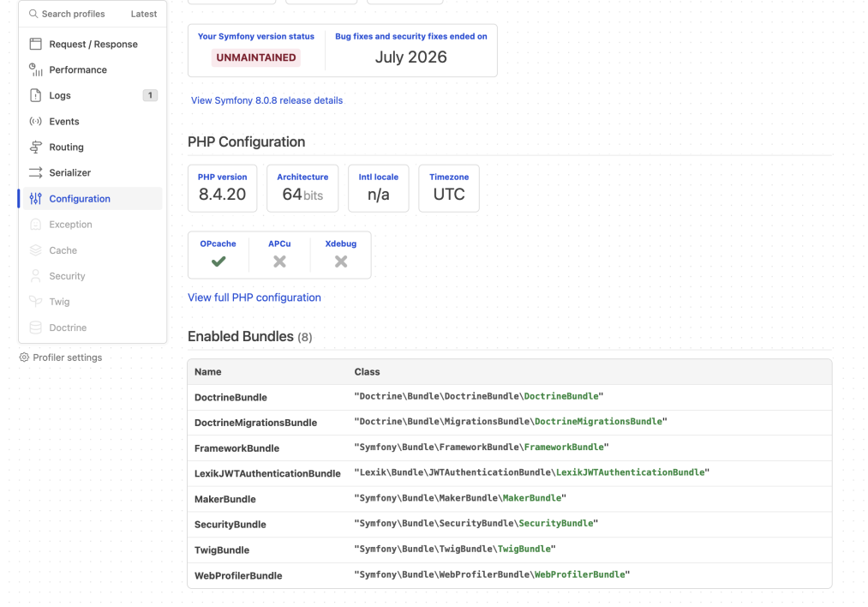Click the Class column header
Image resolution: width=868 pixels, height=607 pixels.
coord(367,371)
